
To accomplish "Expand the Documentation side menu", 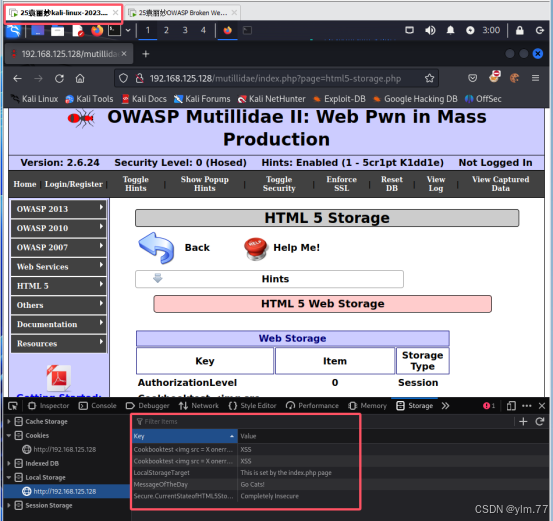I will point(59,324).
